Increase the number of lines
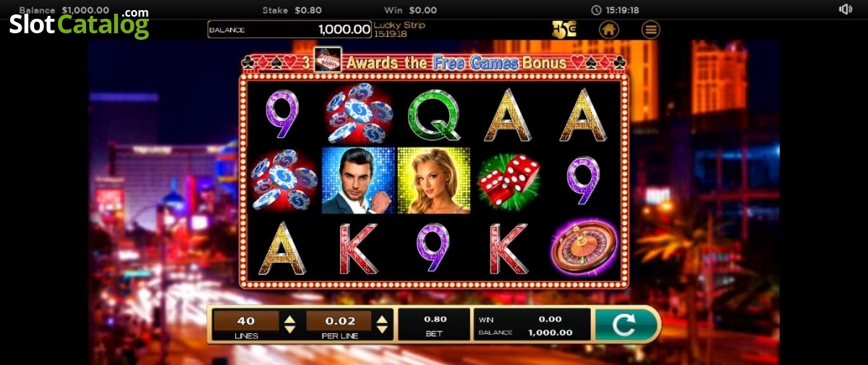 289,317
